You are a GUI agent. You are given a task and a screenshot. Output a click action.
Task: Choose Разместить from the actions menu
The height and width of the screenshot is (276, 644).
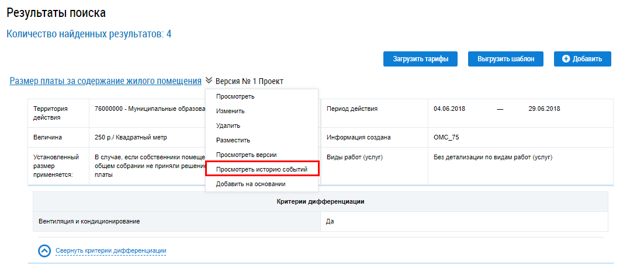pyautogui.click(x=233, y=140)
